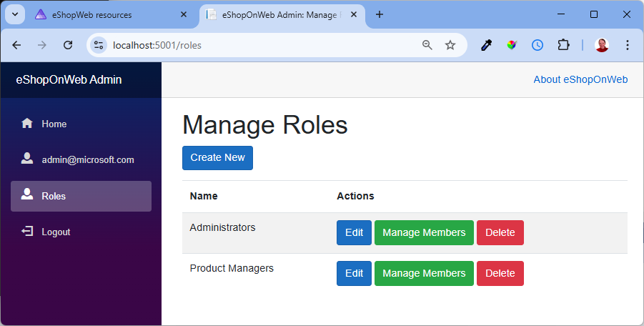Click the Create New button
Screen dimensions: 644x326
218,158
